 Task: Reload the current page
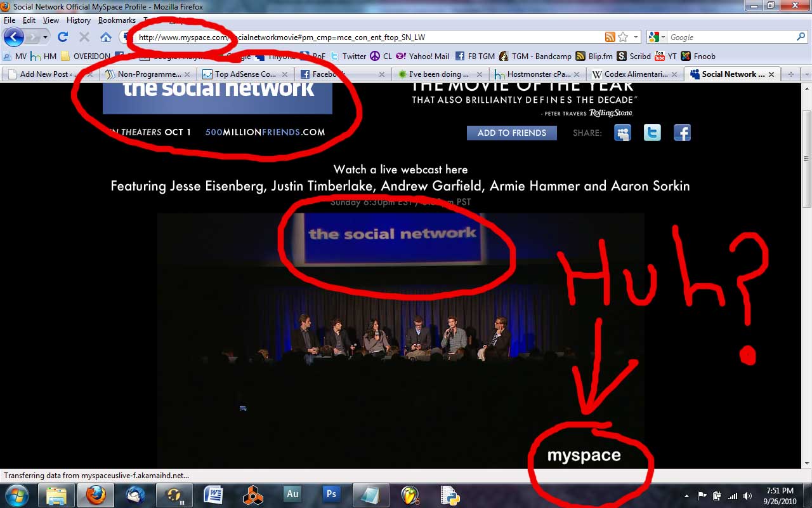[x=63, y=37]
